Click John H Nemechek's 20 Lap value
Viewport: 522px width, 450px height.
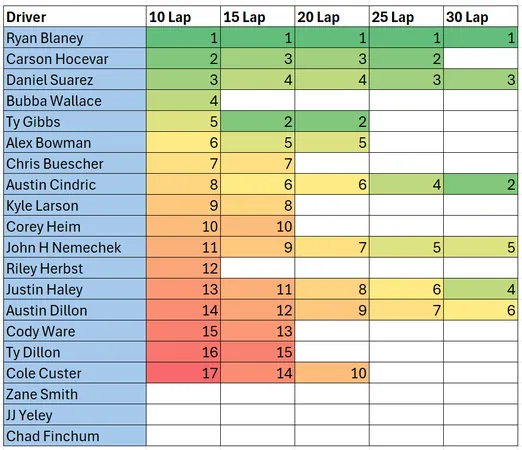(x=332, y=247)
